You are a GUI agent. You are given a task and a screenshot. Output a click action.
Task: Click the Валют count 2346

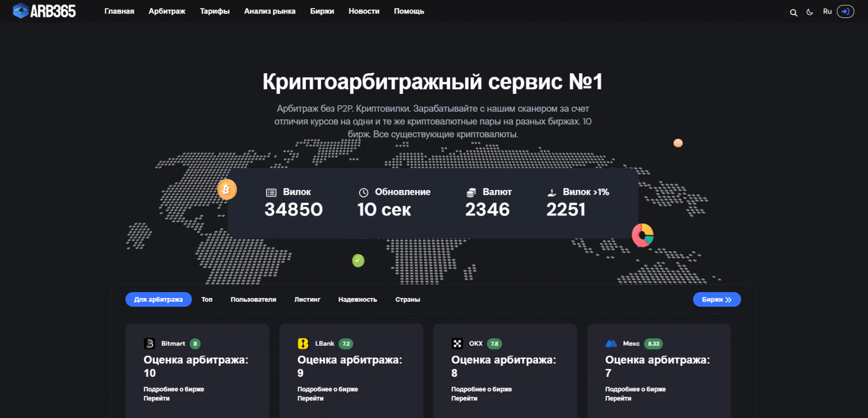(487, 210)
